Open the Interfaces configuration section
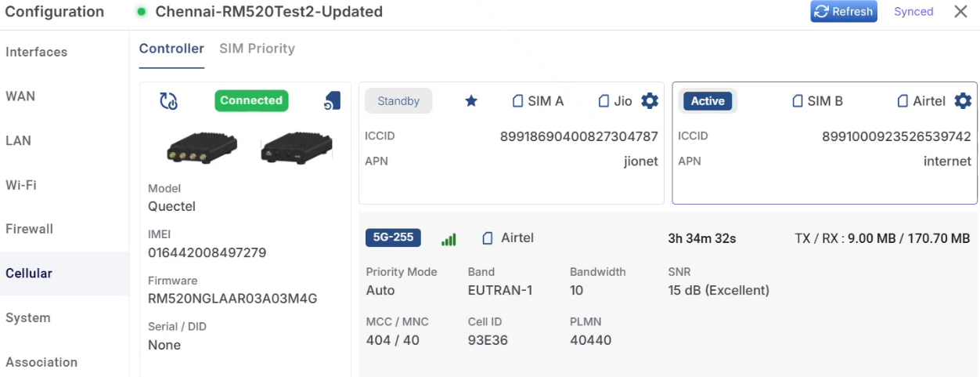The width and height of the screenshot is (980, 377). coord(37,53)
